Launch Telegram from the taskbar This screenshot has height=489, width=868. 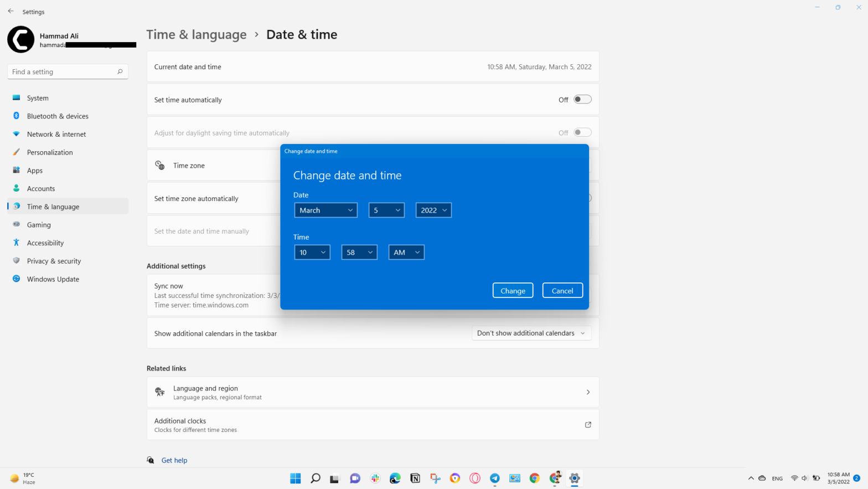coord(494,478)
